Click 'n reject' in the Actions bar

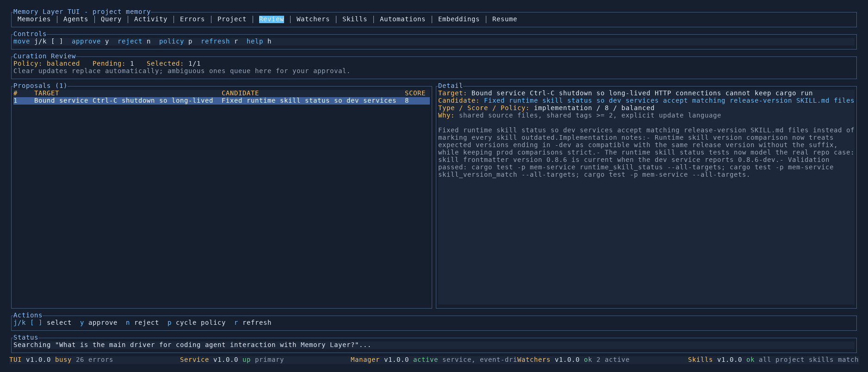[143, 322]
